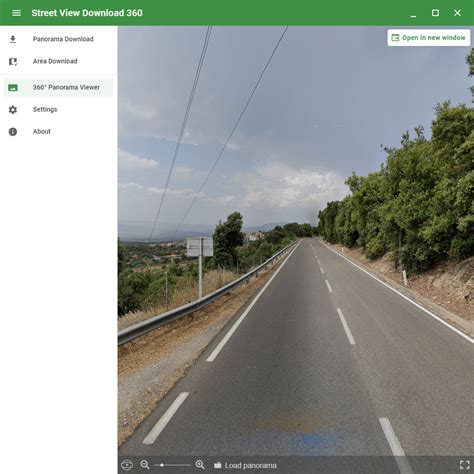This screenshot has width=474, height=474.
Task: Click the 360° Panorama Viewer image icon
Action: 13,88
